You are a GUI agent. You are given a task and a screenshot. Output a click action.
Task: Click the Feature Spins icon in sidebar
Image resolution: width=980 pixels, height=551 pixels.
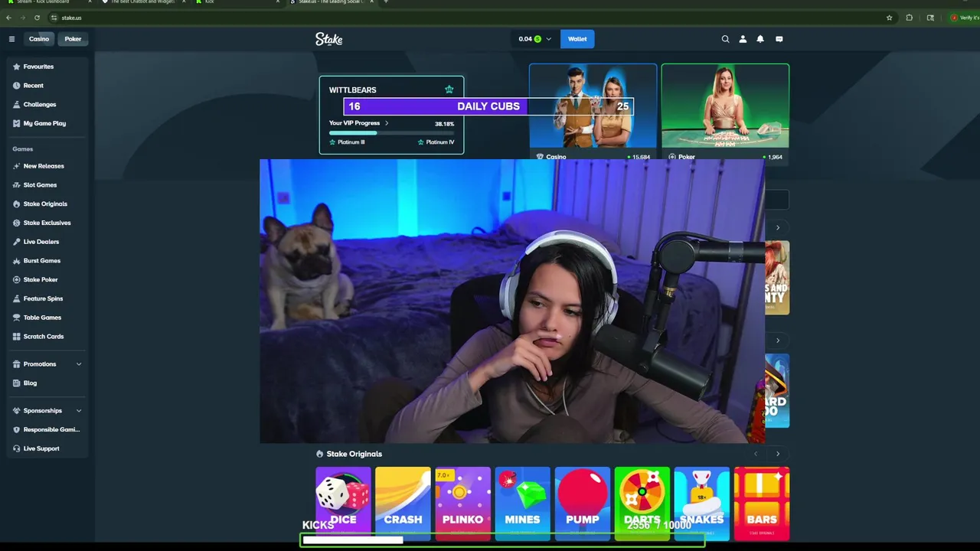(x=17, y=298)
